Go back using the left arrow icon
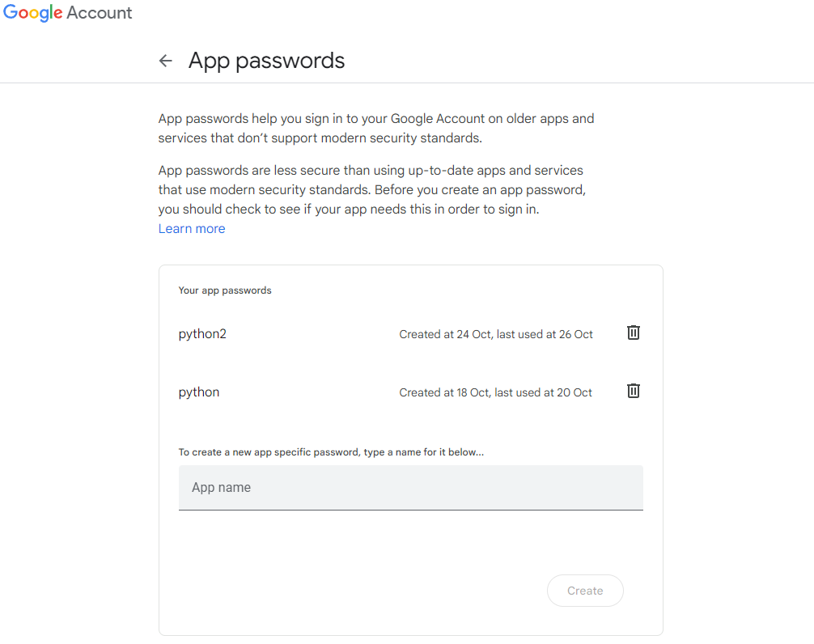Screen dimensions: 814x644 (166, 61)
